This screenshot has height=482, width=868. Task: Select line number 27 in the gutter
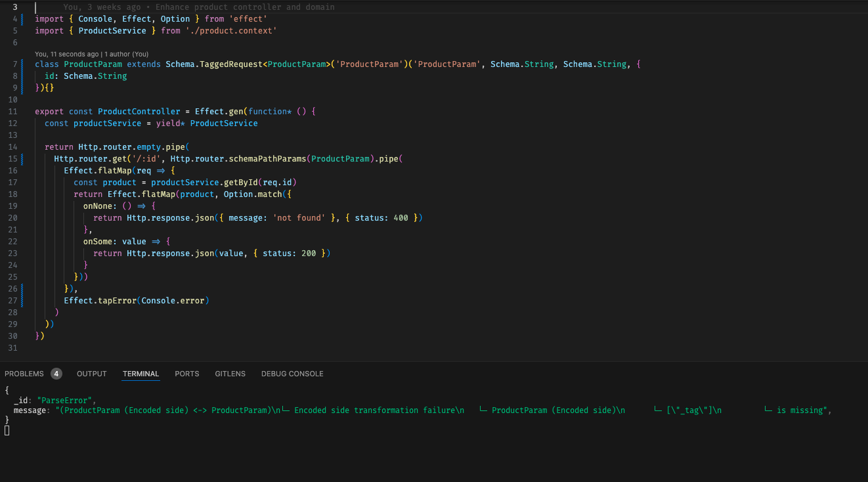(13, 301)
